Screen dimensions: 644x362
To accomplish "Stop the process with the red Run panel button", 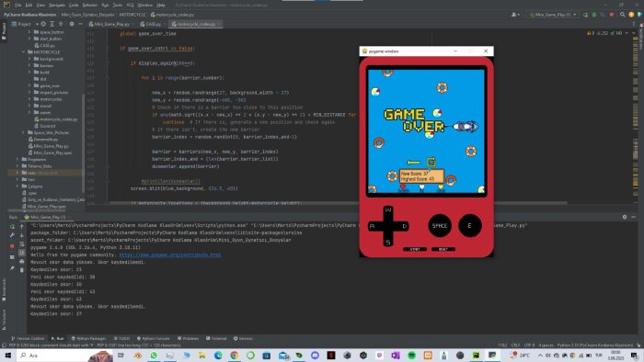I will pyautogui.click(x=12, y=246).
